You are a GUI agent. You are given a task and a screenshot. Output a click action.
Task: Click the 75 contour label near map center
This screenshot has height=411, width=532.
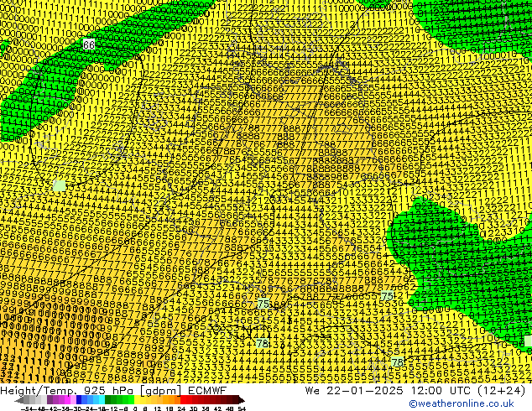[263, 304]
